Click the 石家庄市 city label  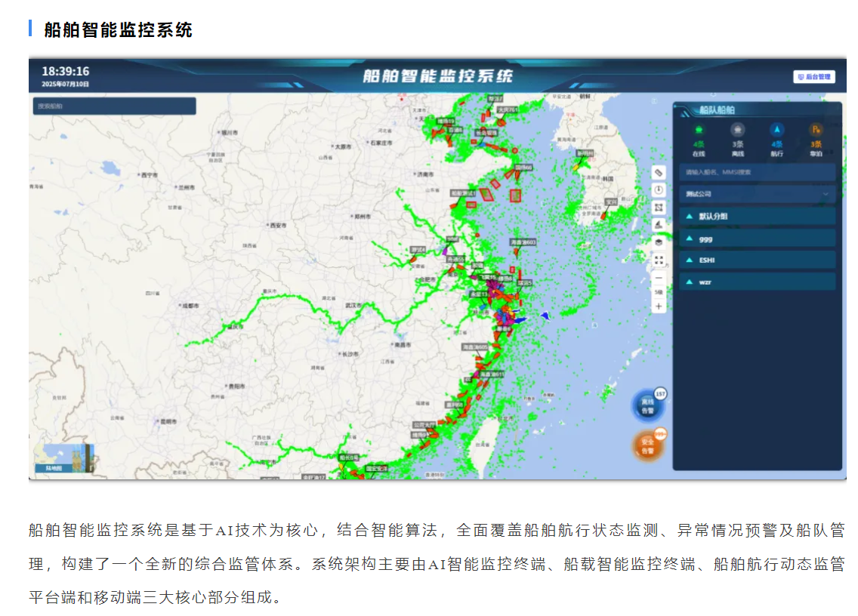point(381,143)
